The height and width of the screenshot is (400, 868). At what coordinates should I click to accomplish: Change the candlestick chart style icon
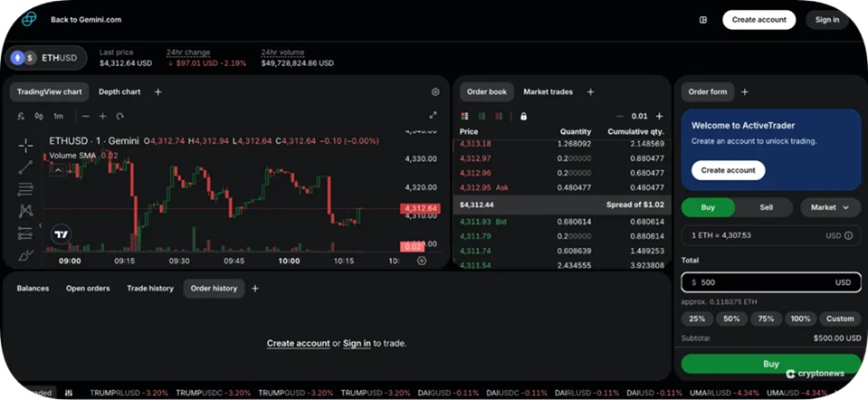pyautogui.click(x=39, y=116)
